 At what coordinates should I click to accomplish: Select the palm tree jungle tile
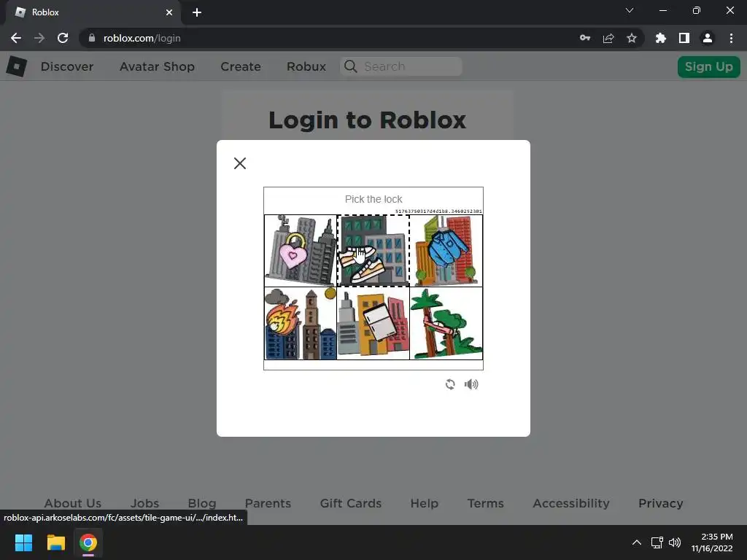pyautogui.click(x=446, y=323)
